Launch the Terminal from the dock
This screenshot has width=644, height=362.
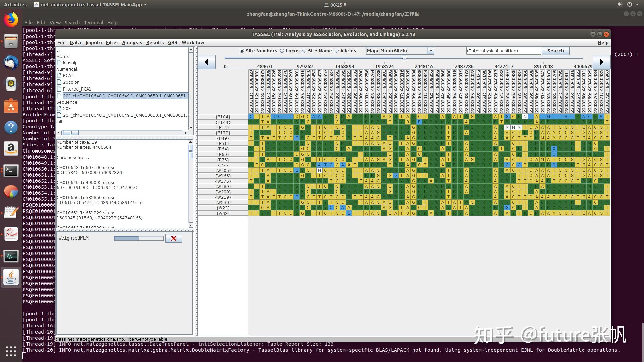click(11, 171)
